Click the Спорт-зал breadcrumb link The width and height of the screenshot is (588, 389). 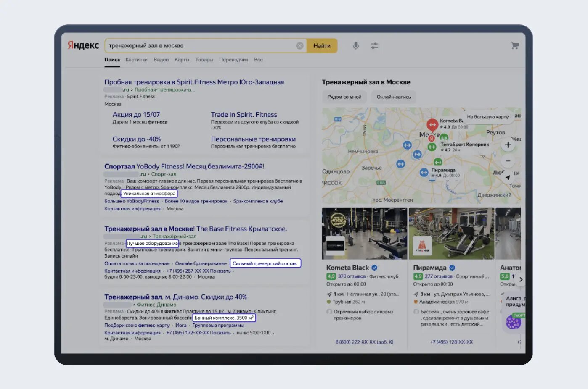(164, 174)
